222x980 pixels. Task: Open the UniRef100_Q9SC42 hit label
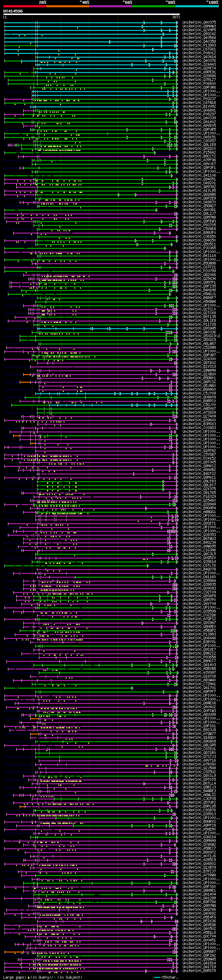pos(199,34)
